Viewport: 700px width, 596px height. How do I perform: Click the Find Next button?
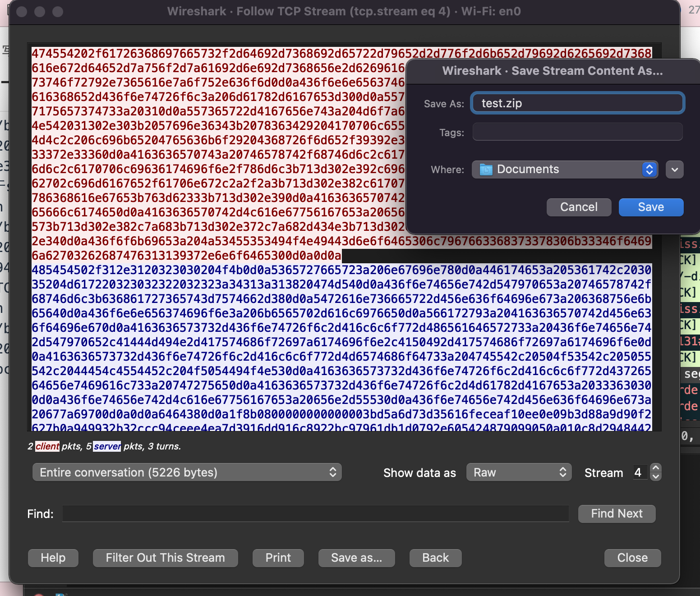(617, 513)
